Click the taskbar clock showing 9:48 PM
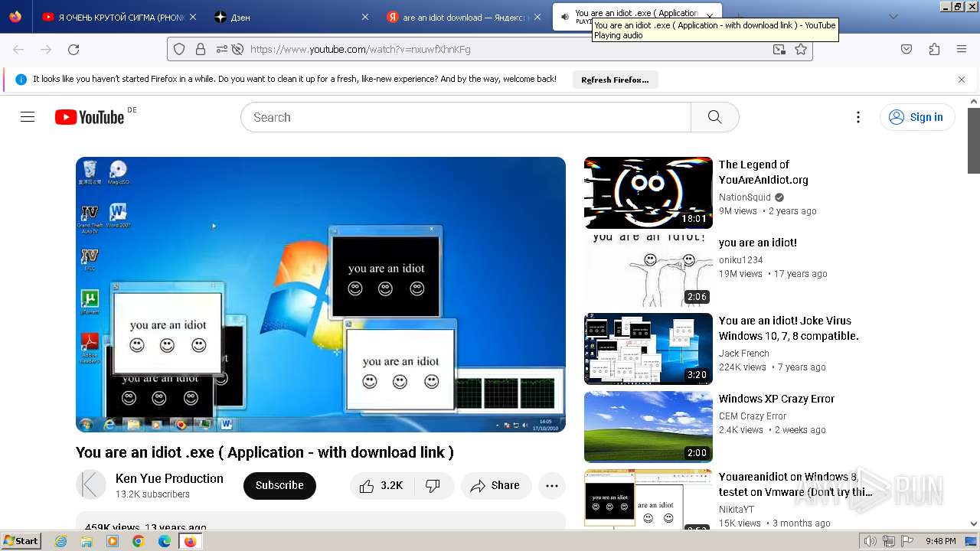Screen dimensions: 980x551 coord(940,541)
